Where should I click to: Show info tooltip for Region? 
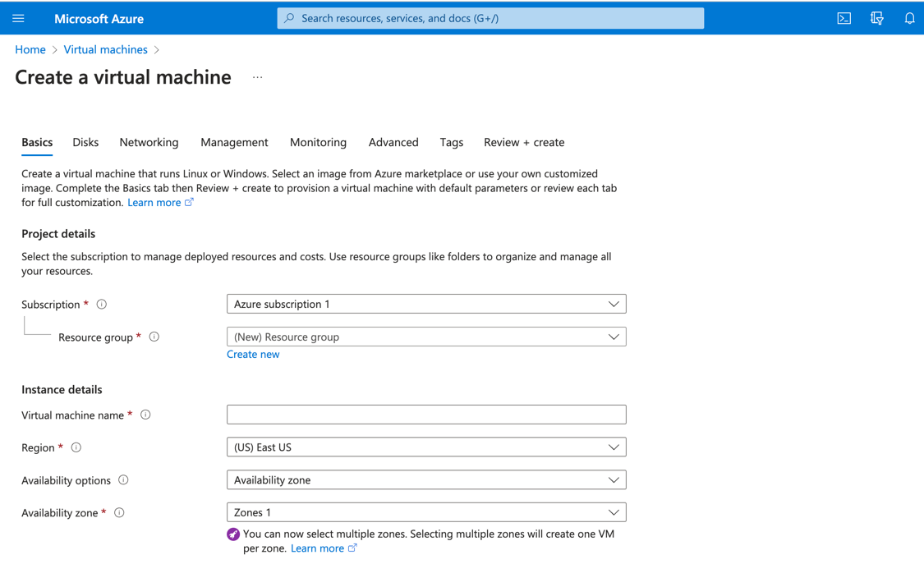76,447
